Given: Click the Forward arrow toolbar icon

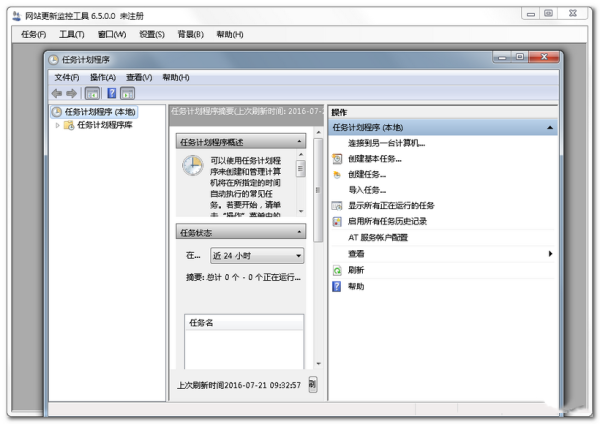Looking at the screenshot, I should coord(71,93).
